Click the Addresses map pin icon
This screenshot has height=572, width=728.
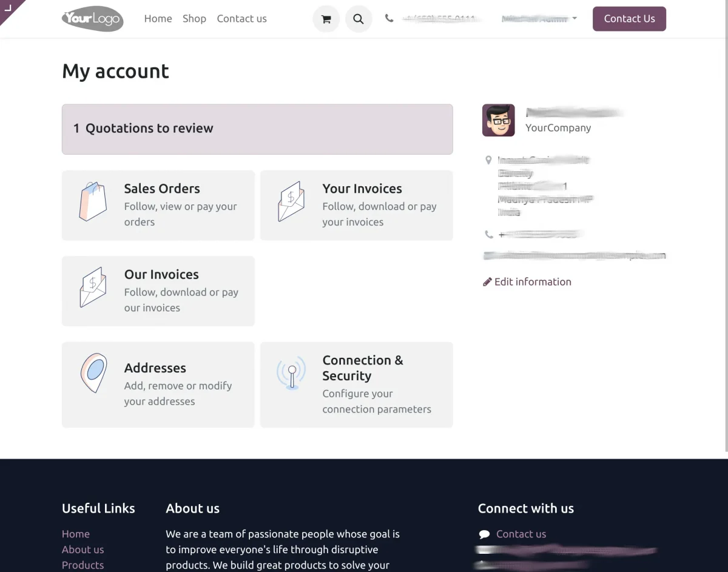93,372
